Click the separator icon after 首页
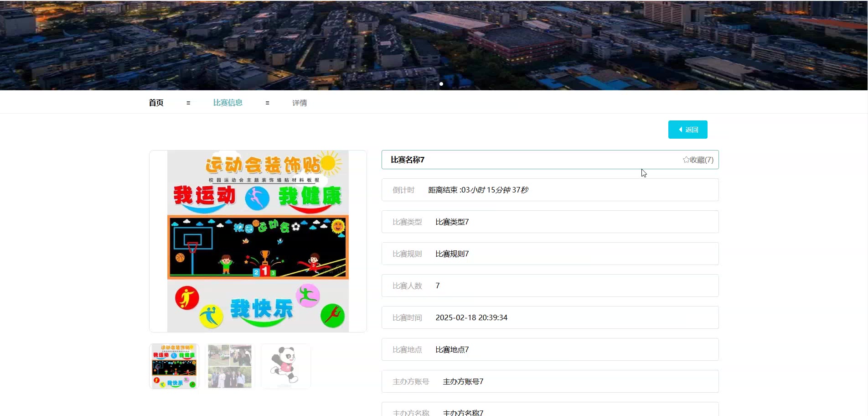This screenshot has width=868, height=416. pos(188,103)
